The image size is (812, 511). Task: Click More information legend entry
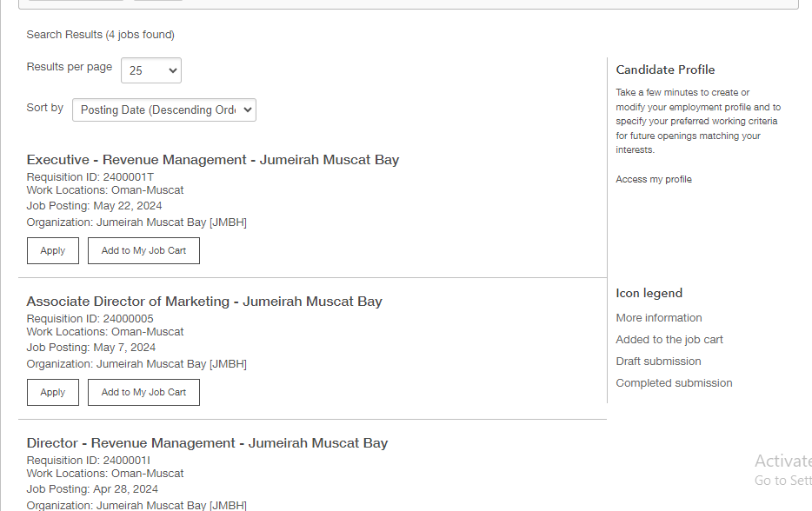(x=659, y=318)
